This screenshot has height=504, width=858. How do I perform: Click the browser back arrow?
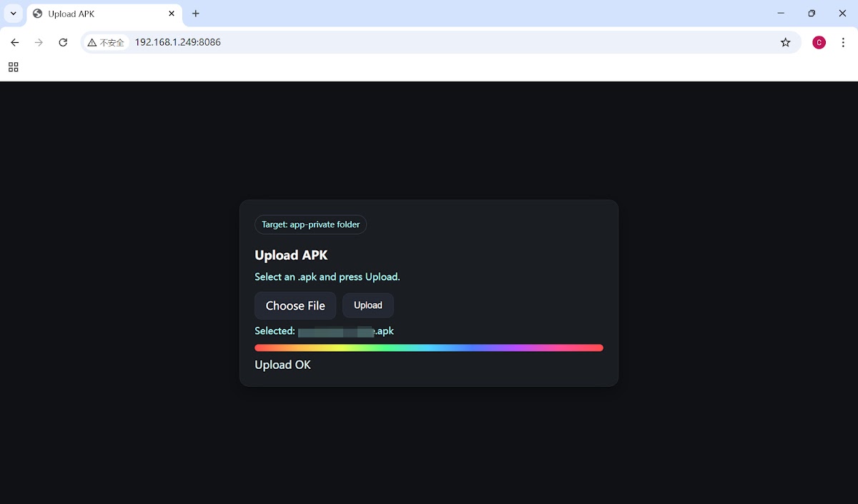pos(15,42)
